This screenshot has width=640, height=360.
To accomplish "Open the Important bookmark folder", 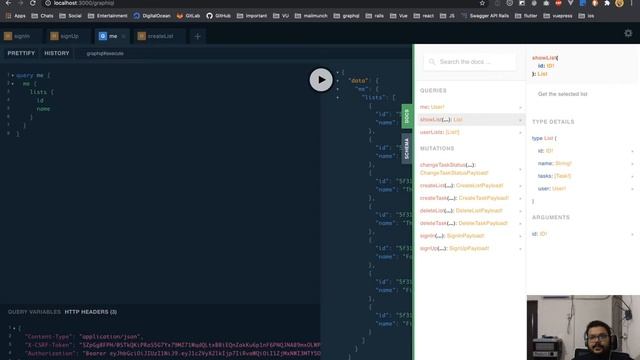I will click(x=252, y=16).
